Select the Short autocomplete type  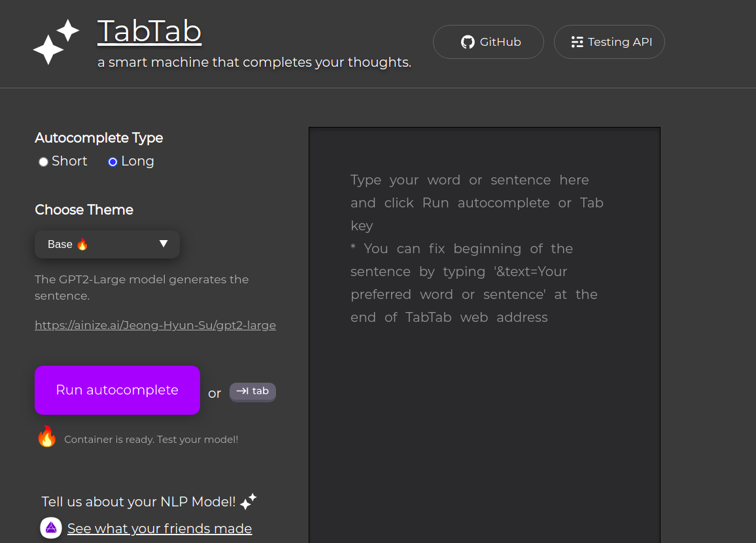[43, 162]
